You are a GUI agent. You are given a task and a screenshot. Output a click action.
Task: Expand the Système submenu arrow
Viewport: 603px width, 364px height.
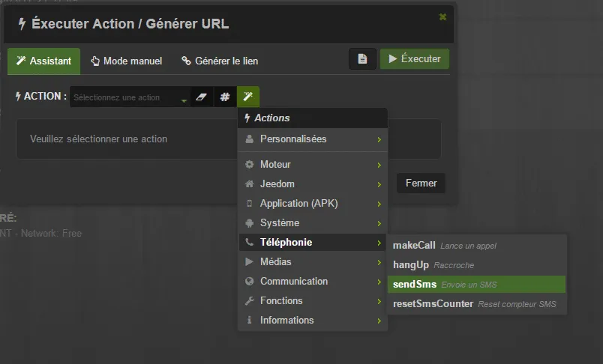[379, 223]
